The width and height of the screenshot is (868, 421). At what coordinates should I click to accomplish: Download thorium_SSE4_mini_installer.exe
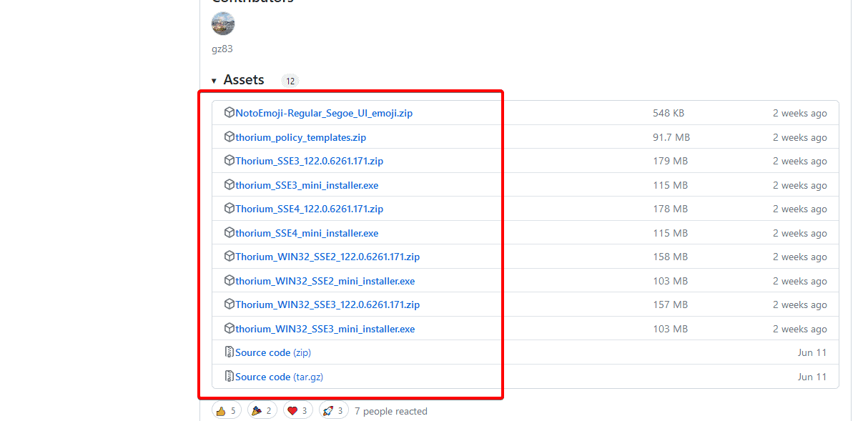[x=307, y=233]
